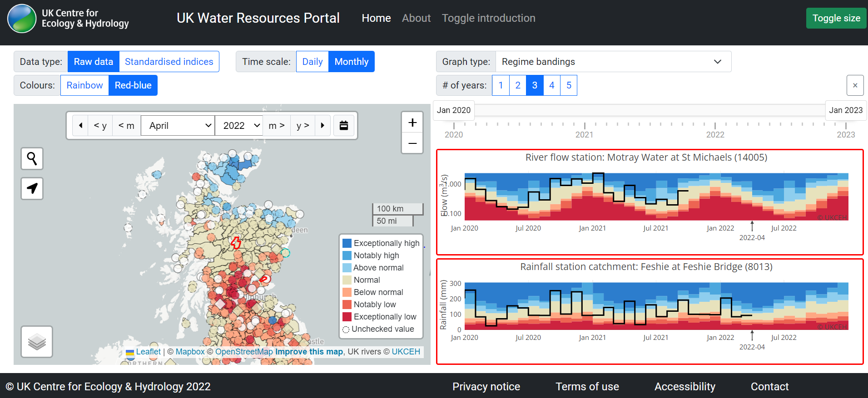
Task: Set number of years to 2
Action: 518,85
